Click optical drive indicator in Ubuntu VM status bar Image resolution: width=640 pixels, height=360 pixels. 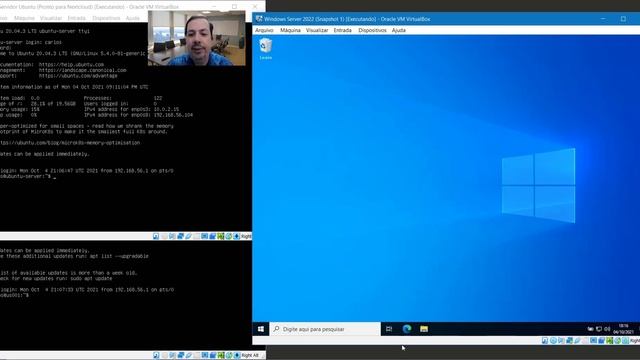click(164, 236)
